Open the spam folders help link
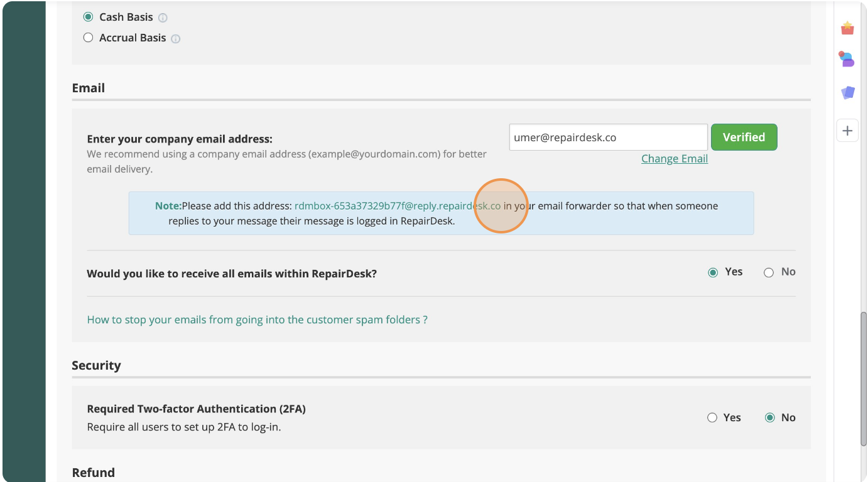The height and width of the screenshot is (482, 868). click(x=257, y=320)
